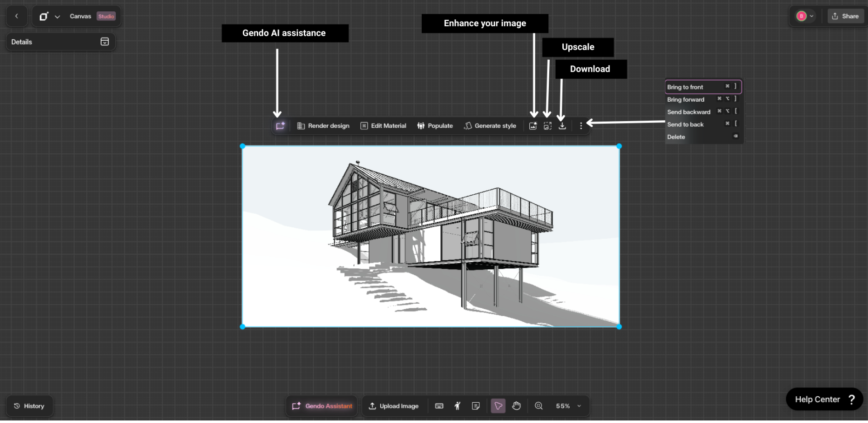Image resolution: width=868 pixels, height=423 pixels.
Task: Click the Share button
Action: pyautogui.click(x=845, y=16)
